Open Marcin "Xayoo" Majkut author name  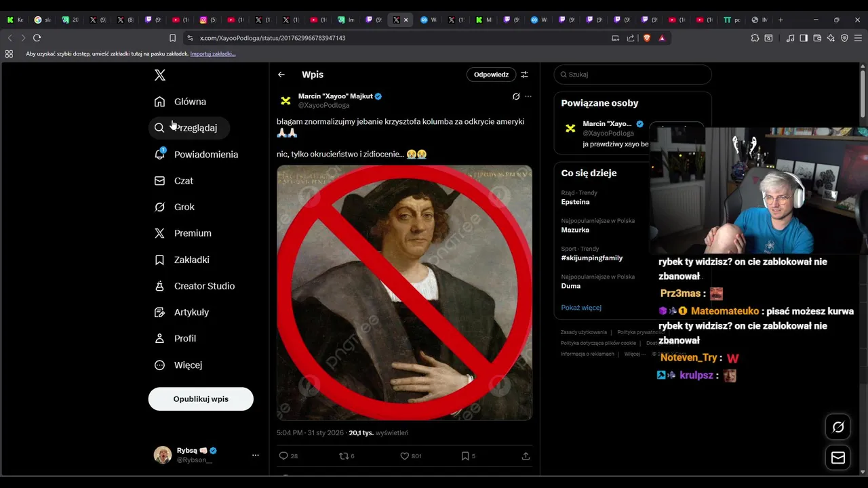(336, 96)
